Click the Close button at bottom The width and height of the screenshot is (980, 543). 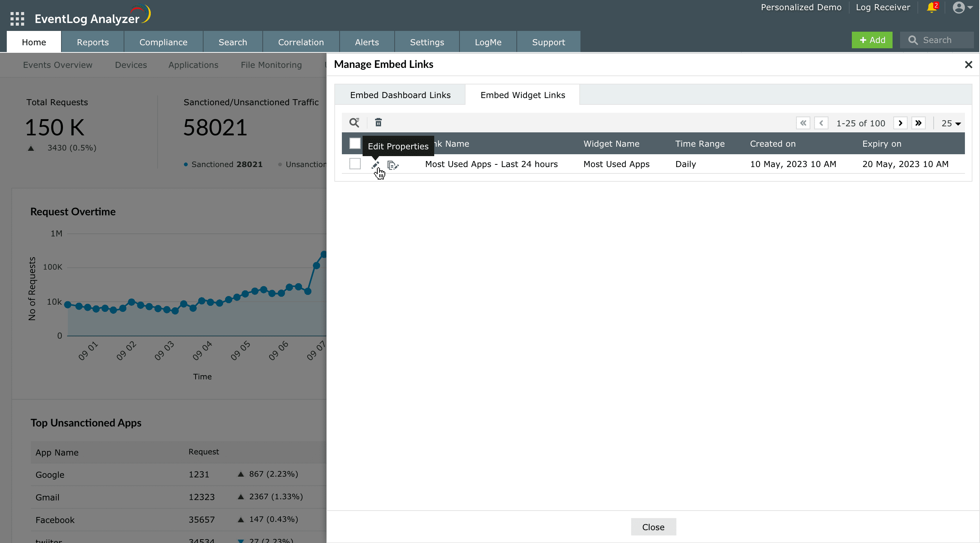pos(653,527)
